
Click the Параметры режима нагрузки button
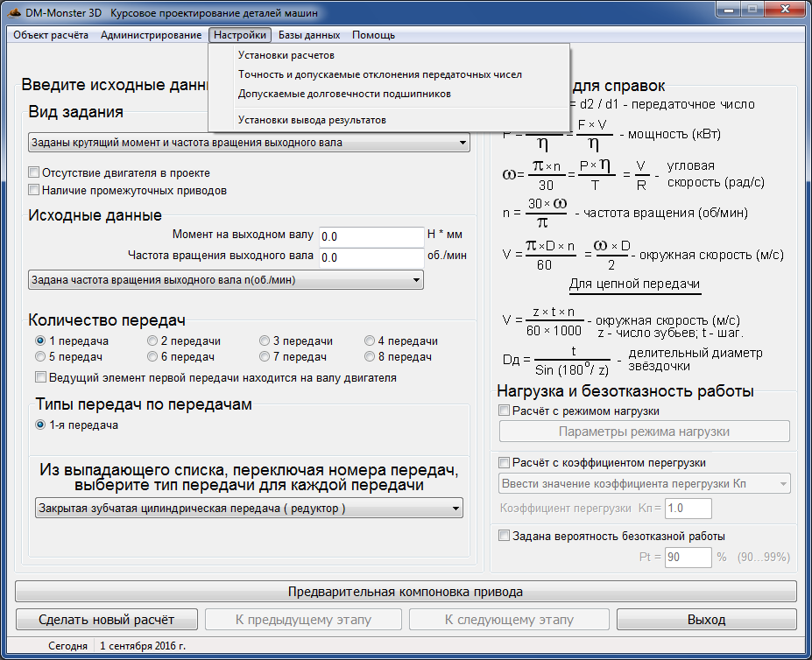click(x=644, y=432)
